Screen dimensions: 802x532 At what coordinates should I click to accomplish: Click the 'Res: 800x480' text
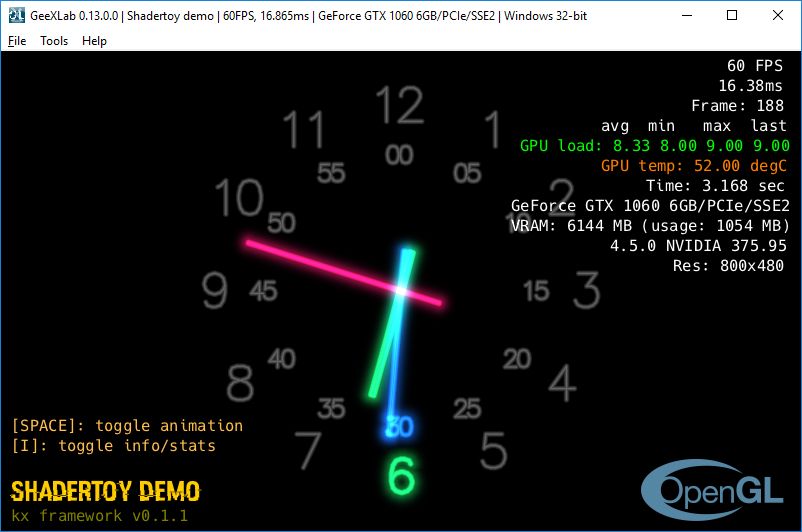(728, 265)
